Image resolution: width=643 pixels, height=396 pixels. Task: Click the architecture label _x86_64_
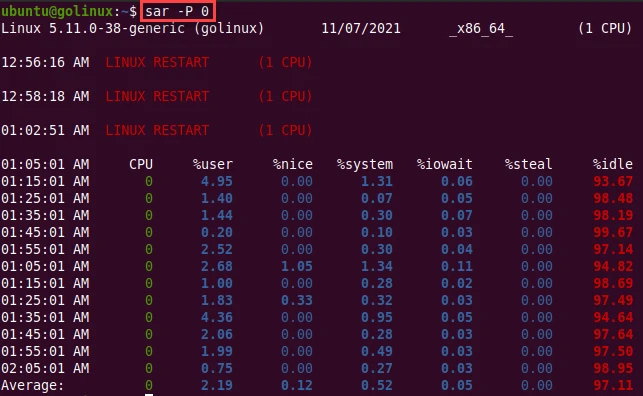[481, 28]
